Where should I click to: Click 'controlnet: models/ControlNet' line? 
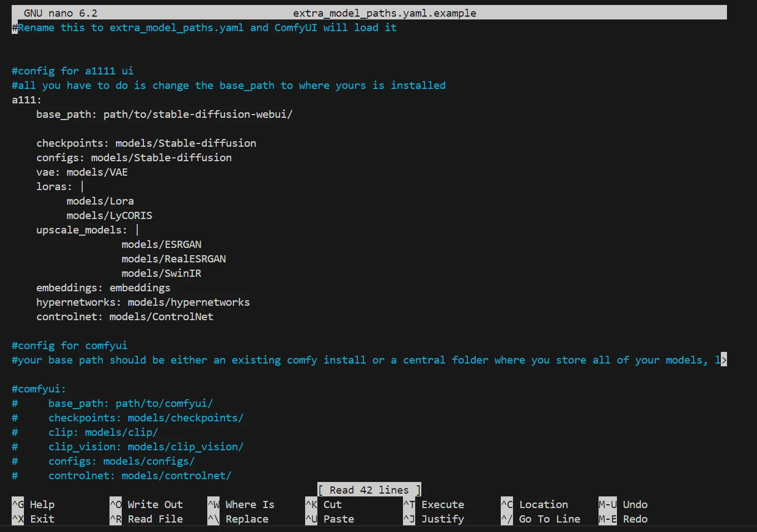[x=124, y=316]
